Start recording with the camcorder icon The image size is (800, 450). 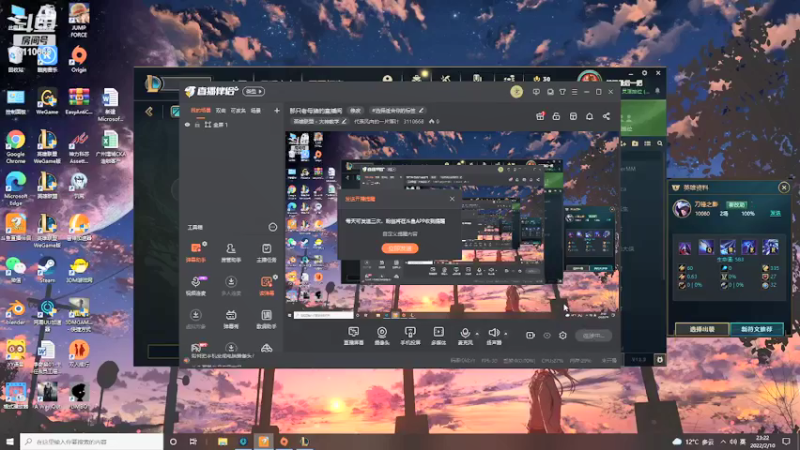tap(530, 336)
